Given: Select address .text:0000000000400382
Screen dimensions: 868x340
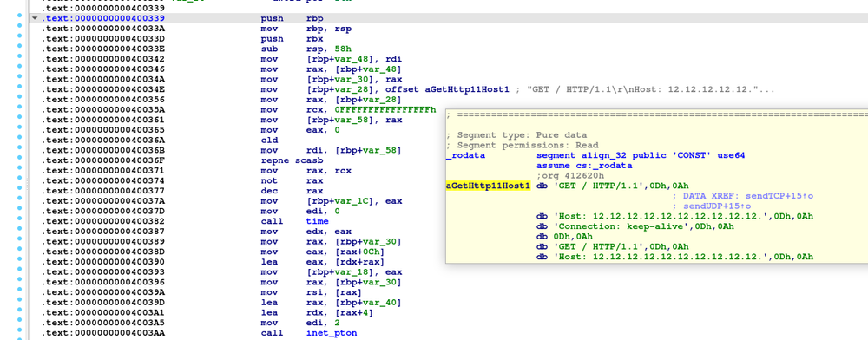Looking at the screenshot, I should 103,221.
